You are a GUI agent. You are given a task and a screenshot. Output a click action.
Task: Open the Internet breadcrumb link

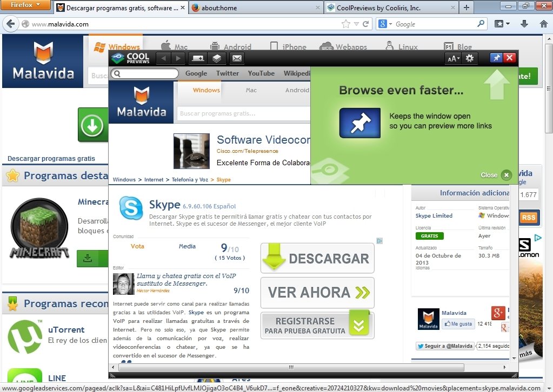(154, 180)
